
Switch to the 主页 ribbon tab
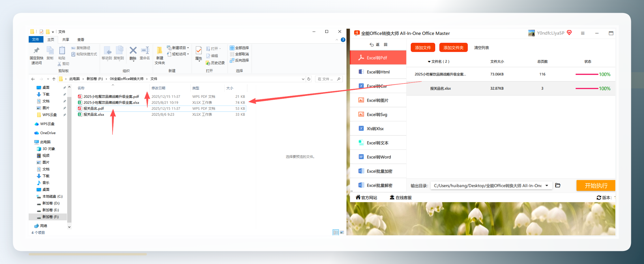(x=51, y=39)
